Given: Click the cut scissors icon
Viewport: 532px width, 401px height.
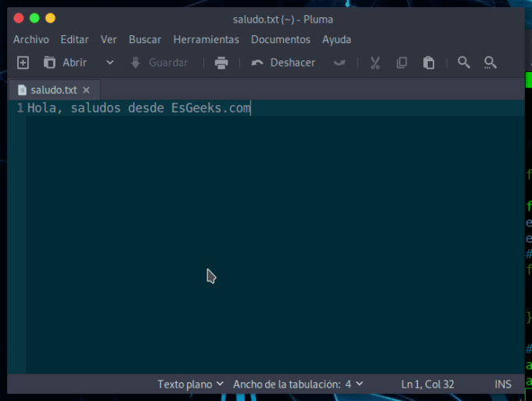Looking at the screenshot, I should [x=376, y=63].
